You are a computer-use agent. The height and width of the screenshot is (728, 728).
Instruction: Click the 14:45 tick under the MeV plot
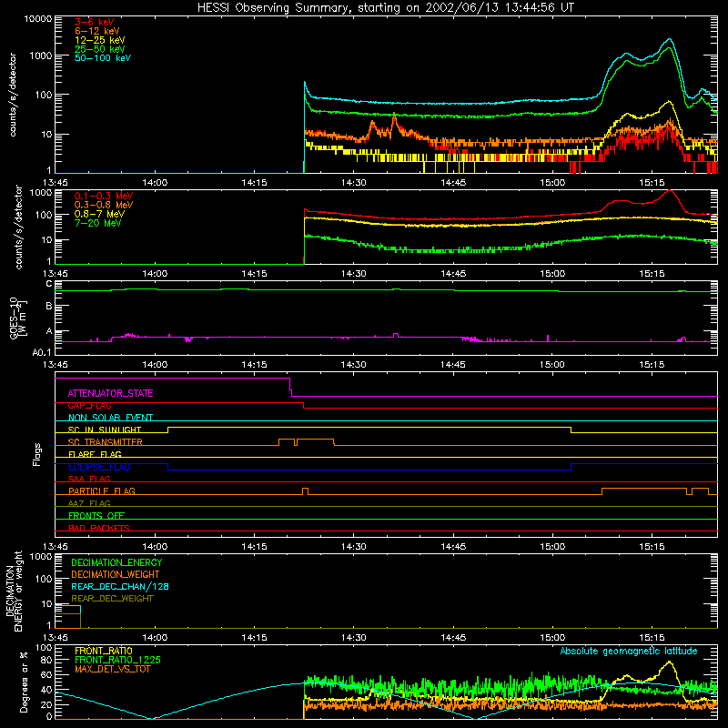pos(453,274)
